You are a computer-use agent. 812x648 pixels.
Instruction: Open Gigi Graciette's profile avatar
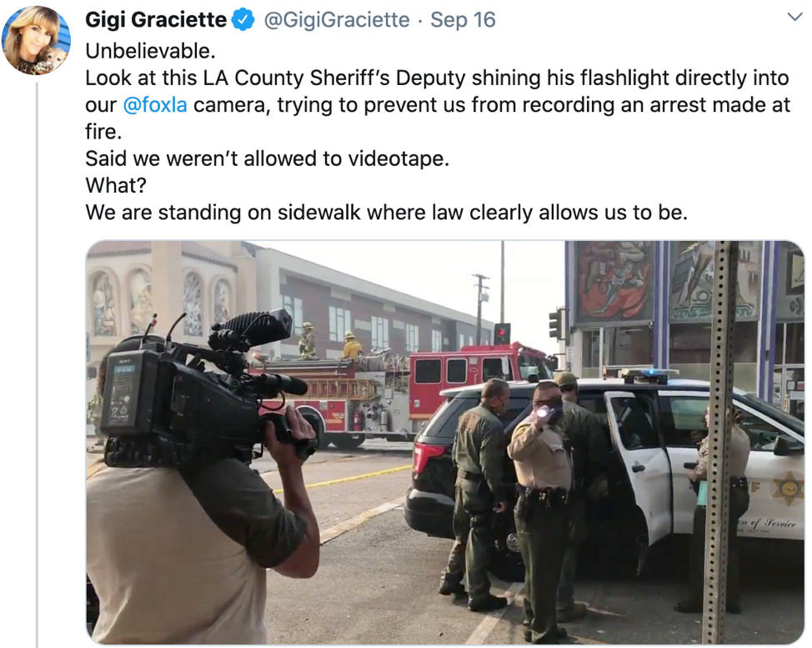[x=36, y=40]
